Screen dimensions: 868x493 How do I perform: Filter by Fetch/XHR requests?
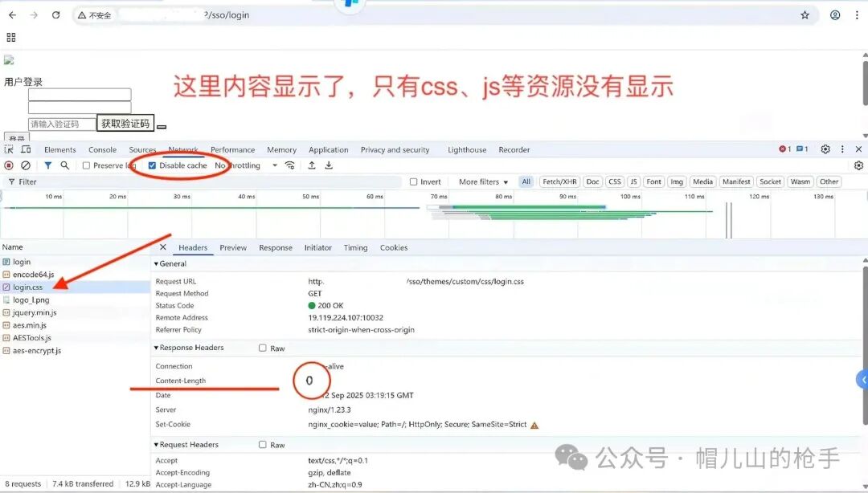(x=559, y=181)
